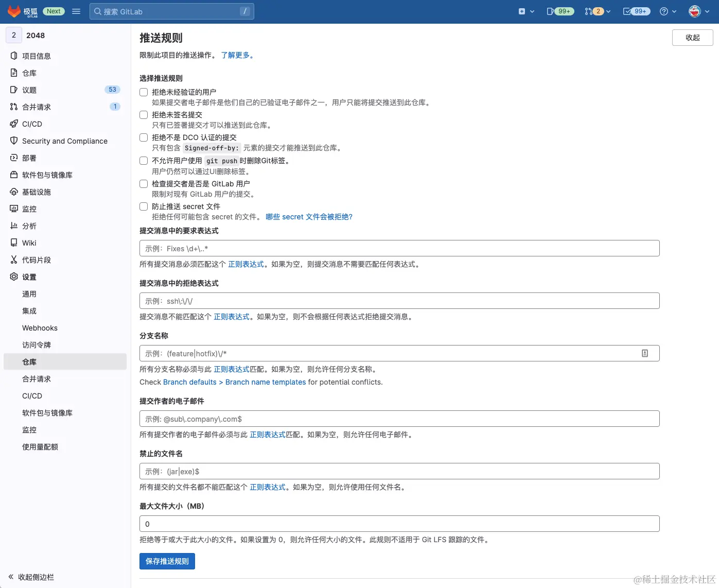
Task: Click the GitLab fox logo
Action: (x=14, y=11)
